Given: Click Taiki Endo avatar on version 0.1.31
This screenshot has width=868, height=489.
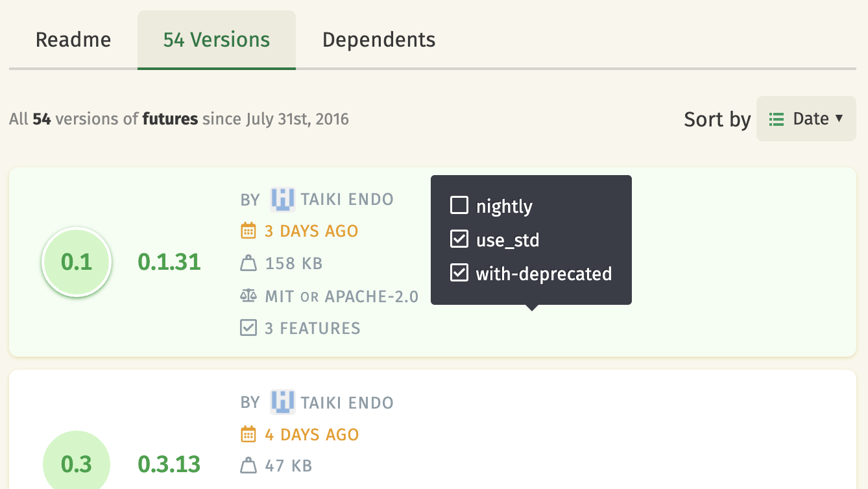Looking at the screenshot, I should [x=283, y=199].
